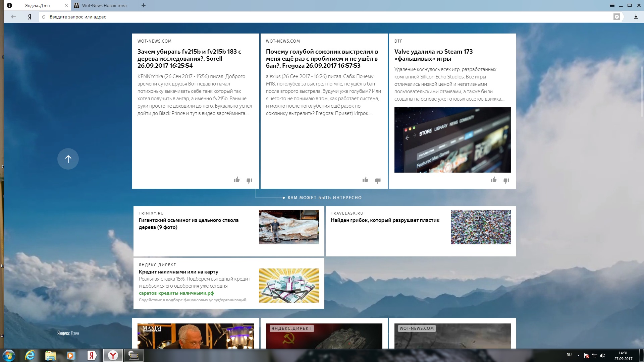Open the giant wooden octopus article
The height and width of the screenshot is (362, 644).
pyautogui.click(x=189, y=224)
